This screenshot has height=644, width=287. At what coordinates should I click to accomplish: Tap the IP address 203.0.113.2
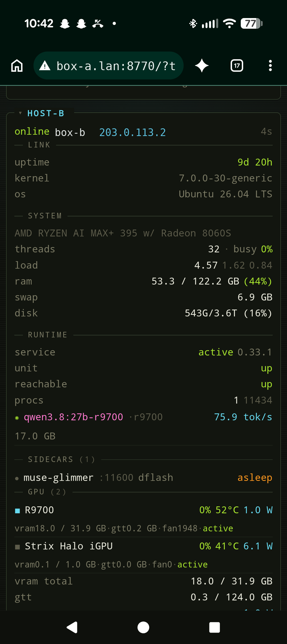(132, 132)
